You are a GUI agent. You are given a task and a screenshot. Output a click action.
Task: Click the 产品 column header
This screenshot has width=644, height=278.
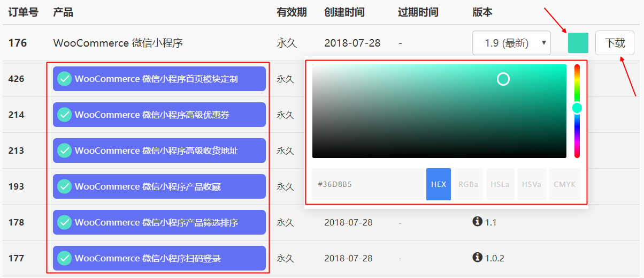[x=63, y=12]
